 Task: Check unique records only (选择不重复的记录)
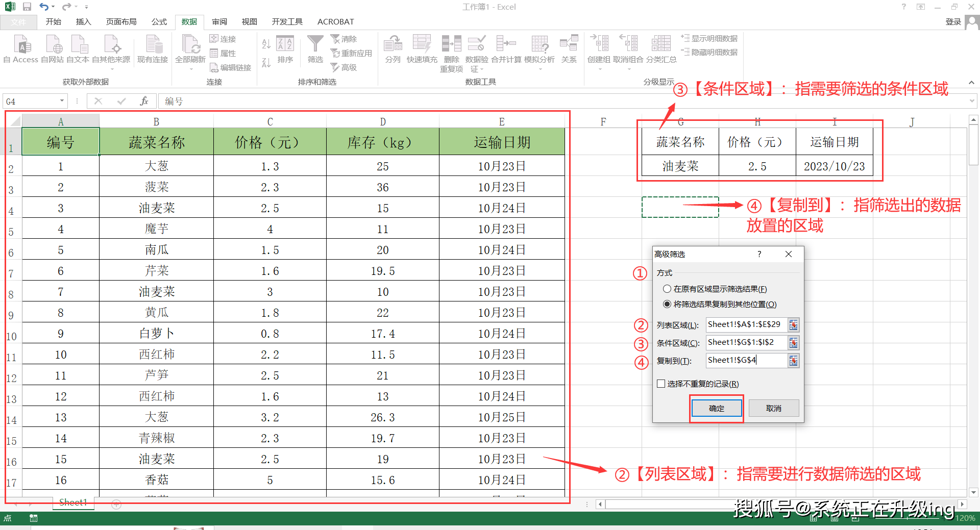661,384
